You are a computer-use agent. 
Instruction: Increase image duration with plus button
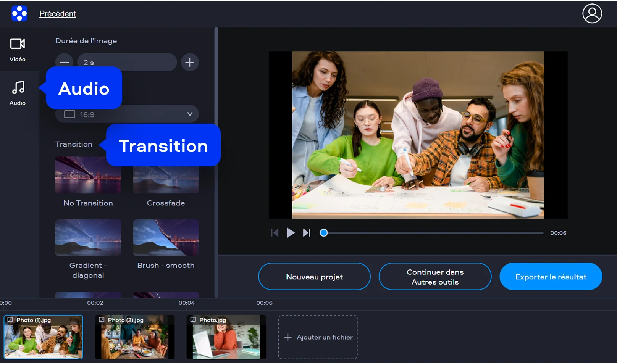190,62
